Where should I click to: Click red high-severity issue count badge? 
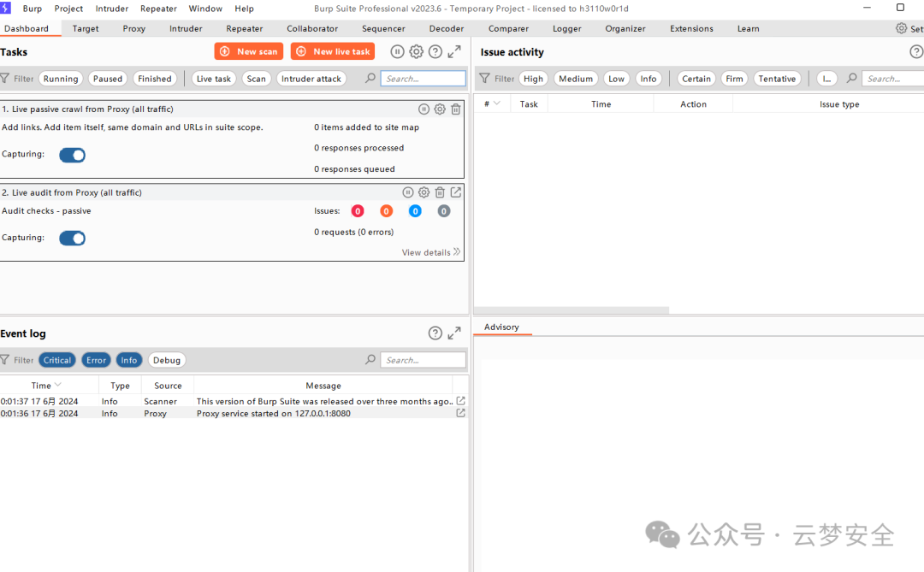[358, 211]
